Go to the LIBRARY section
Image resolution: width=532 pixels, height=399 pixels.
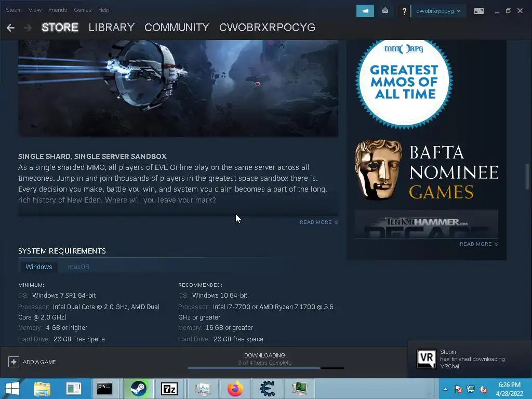click(x=112, y=28)
